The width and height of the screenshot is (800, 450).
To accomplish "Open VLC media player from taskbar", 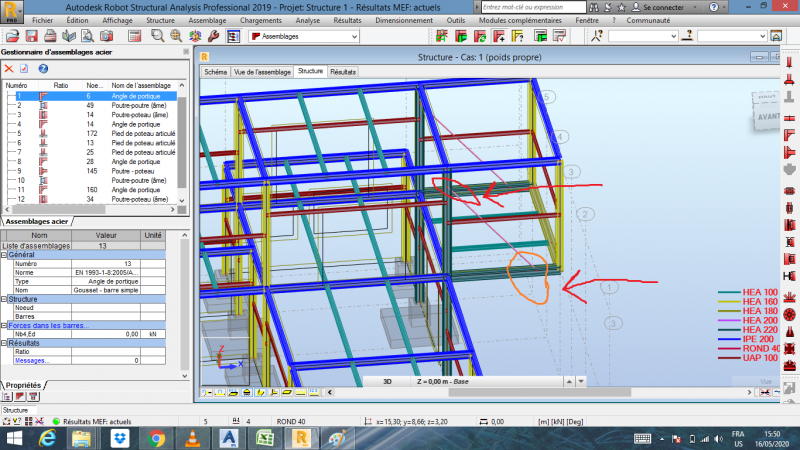I will point(192,439).
